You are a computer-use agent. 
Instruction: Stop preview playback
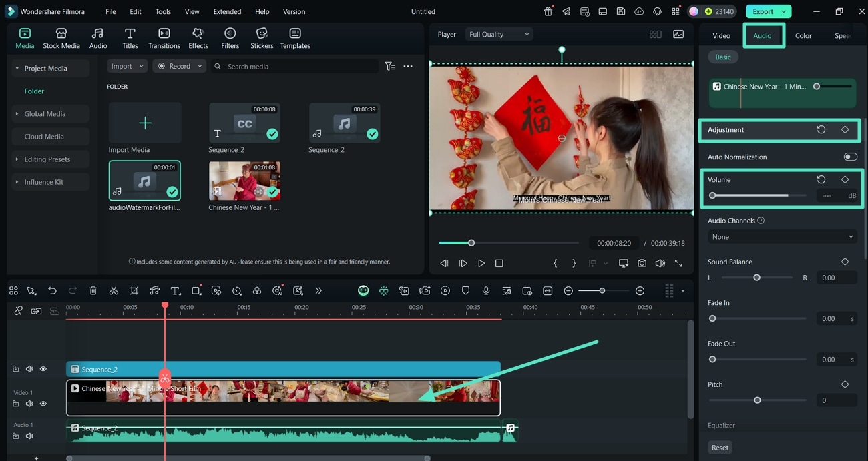[x=499, y=264]
